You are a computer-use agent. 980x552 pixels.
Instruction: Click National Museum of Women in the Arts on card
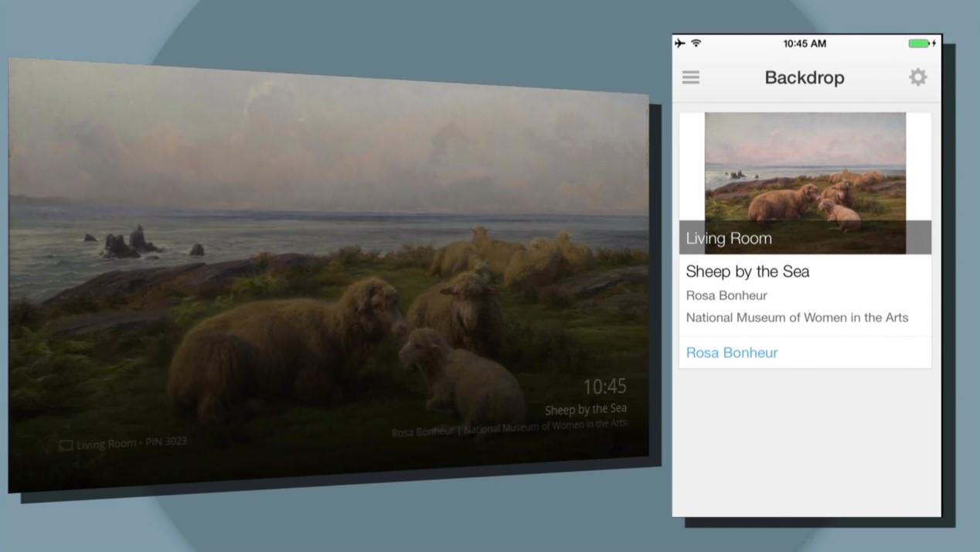(797, 318)
